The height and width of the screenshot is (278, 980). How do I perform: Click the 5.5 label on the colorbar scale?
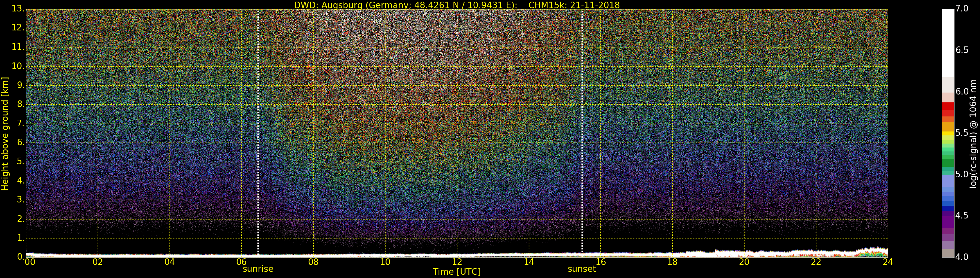(x=962, y=133)
